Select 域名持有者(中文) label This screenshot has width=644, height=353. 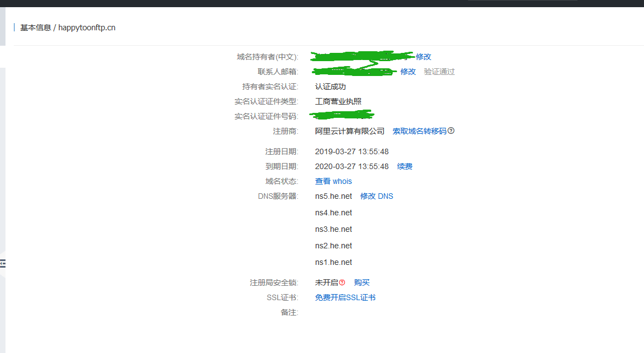point(267,57)
